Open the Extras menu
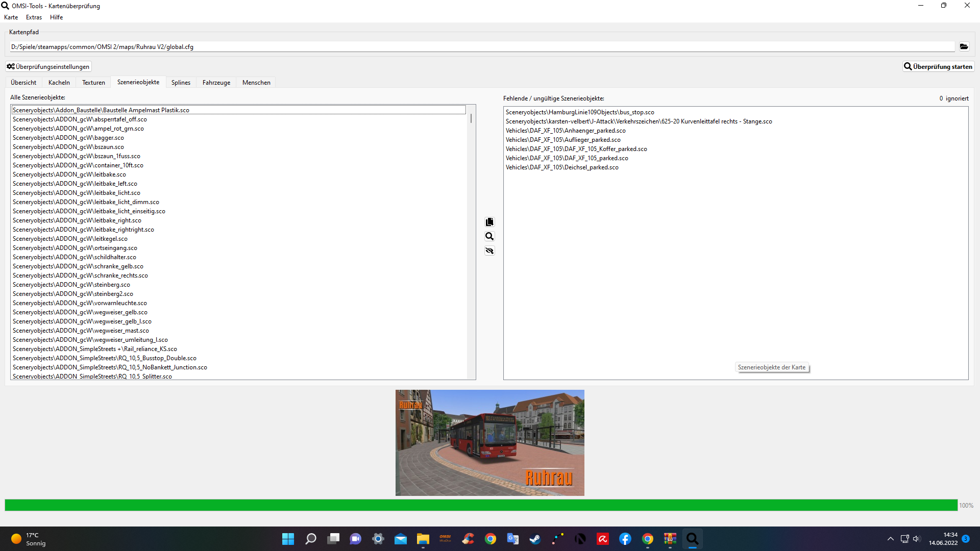980x551 pixels. [34, 17]
